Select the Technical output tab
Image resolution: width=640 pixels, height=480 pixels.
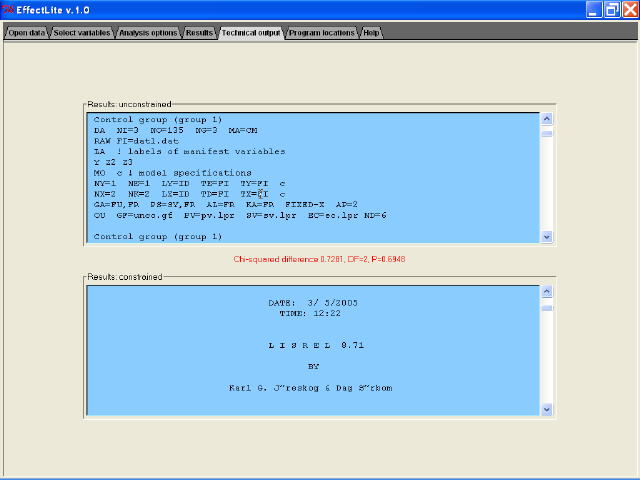tap(251, 33)
